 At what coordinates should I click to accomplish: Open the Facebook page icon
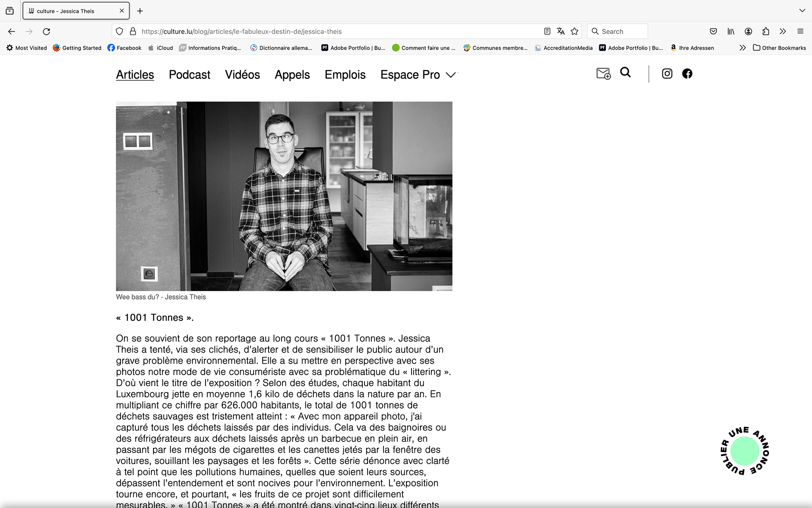(x=687, y=74)
